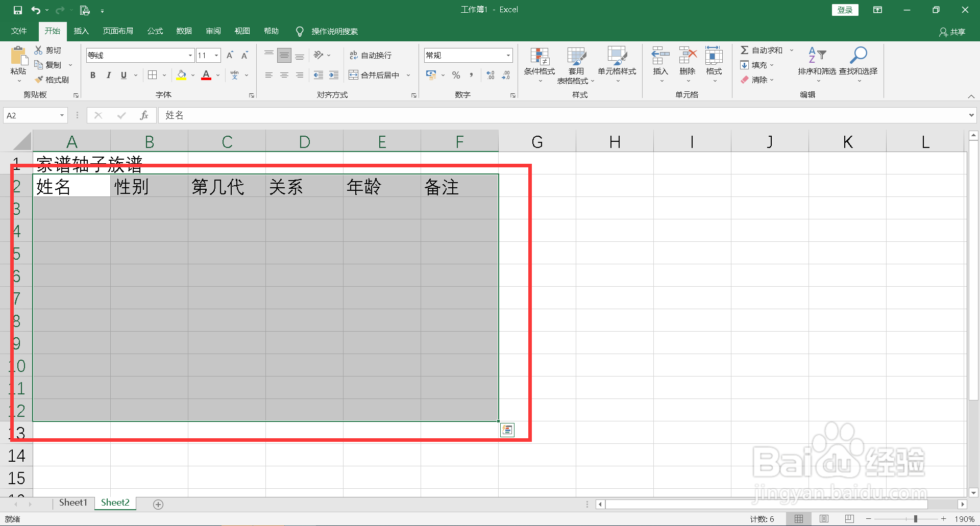Enable center alignment
This screenshot has height=526, width=980.
click(284, 75)
